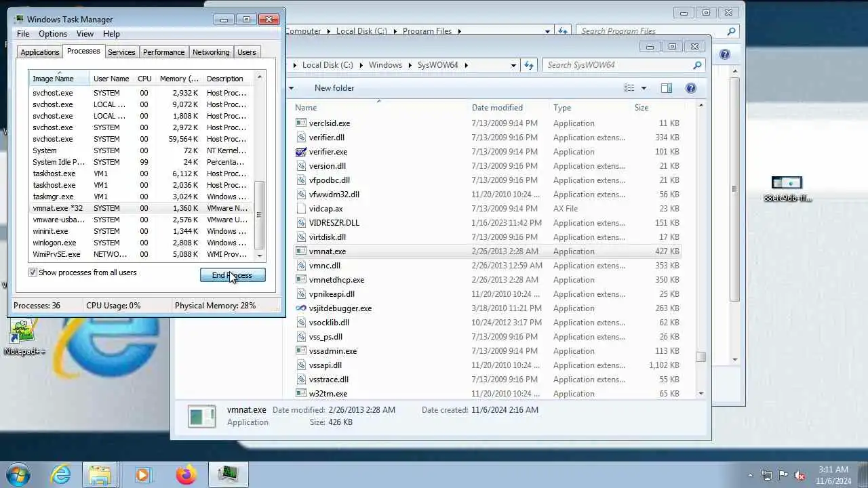Open Internet Explorer from taskbar
This screenshot has width=868, height=488.
tap(61, 474)
